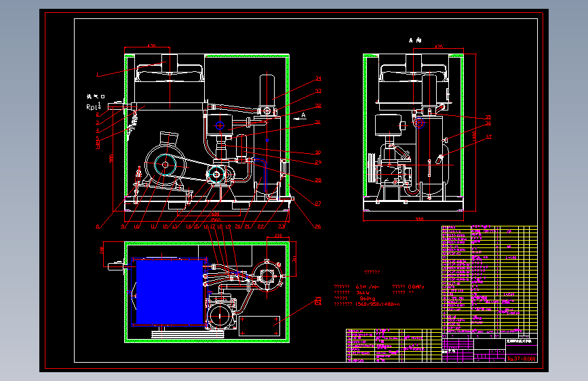Click the view direction arrow labeled A
This screenshot has width=588, height=381.
coord(300,117)
